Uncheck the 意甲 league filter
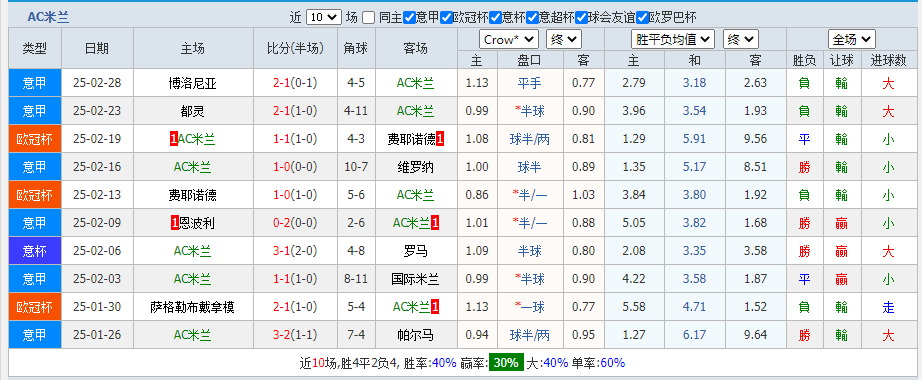The image size is (922, 380). tap(410, 18)
